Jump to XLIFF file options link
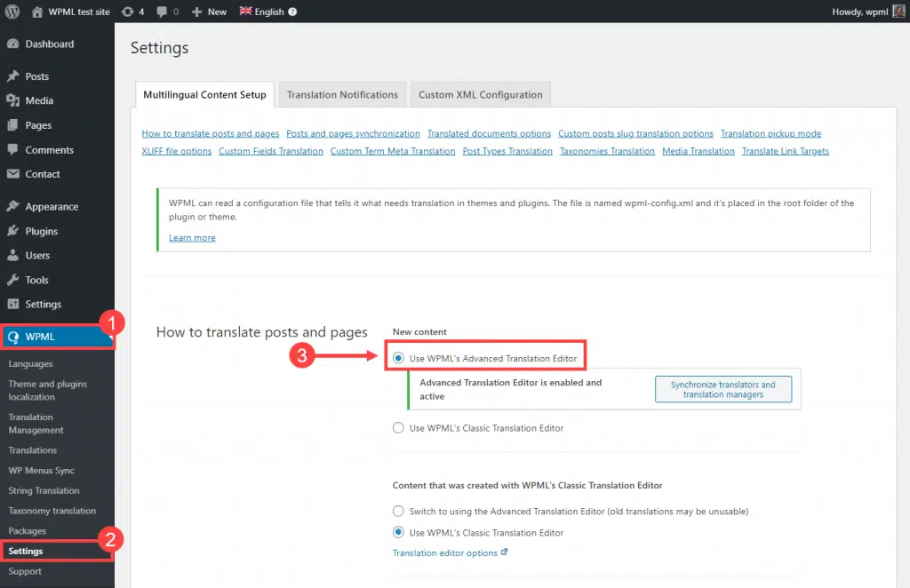 tap(177, 151)
